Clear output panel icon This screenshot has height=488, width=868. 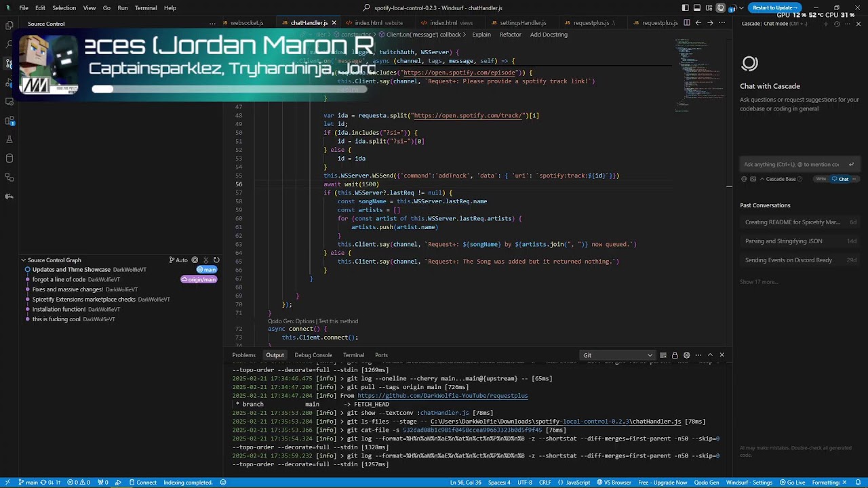tap(663, 355)
